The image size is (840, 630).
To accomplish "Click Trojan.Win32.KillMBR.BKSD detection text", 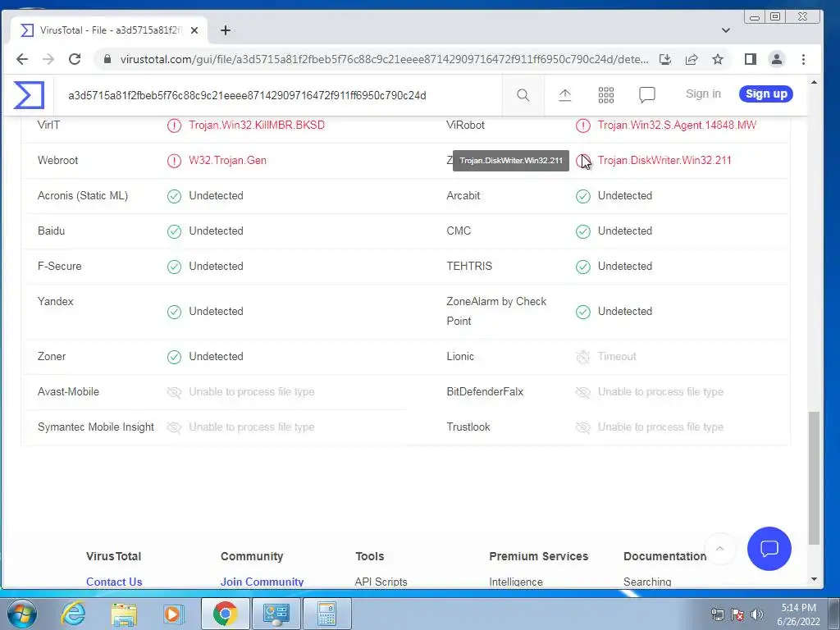I will [x=257, y=125].
